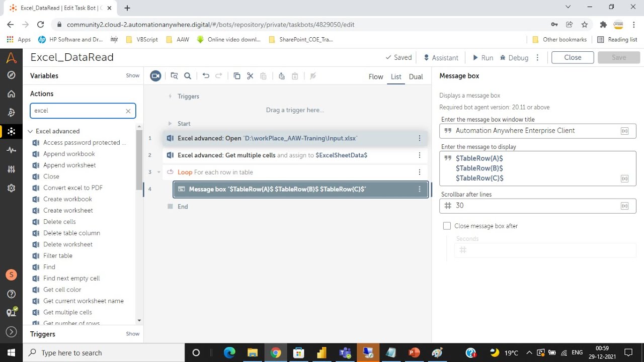Open options menu for Loop row
Screen dimensions: 644x362
420,172
